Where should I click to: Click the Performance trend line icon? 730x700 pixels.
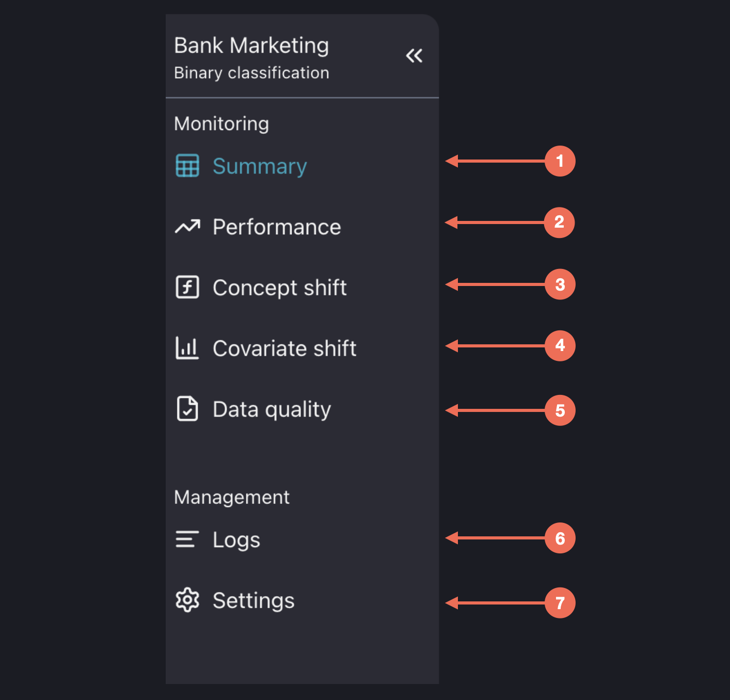[x=187, y=227]
